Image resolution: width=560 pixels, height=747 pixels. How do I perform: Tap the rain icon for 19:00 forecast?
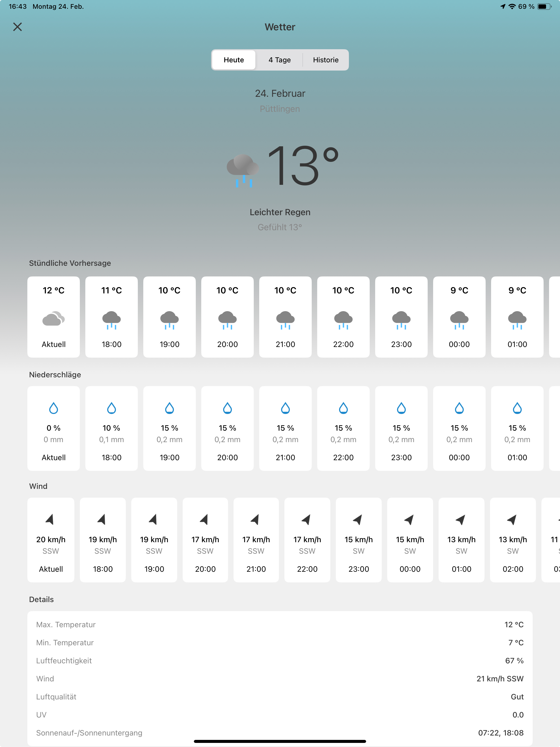tap(170, 320)
